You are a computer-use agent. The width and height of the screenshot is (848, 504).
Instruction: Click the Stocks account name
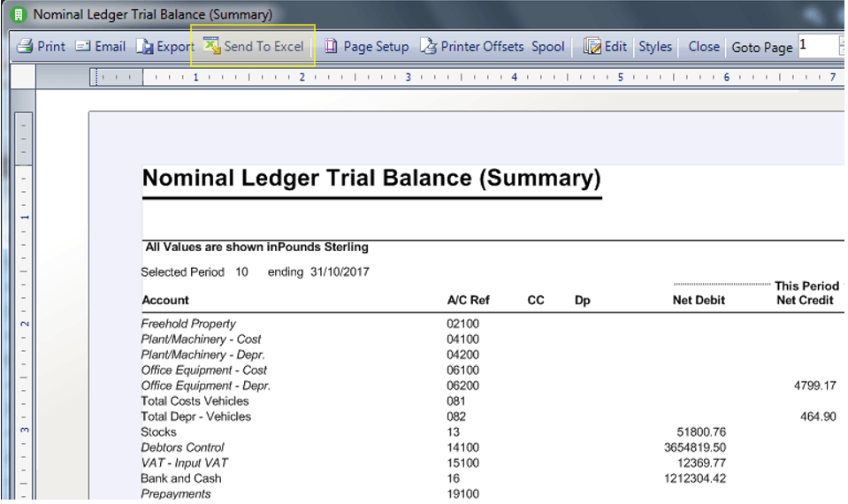pos(158,432)
